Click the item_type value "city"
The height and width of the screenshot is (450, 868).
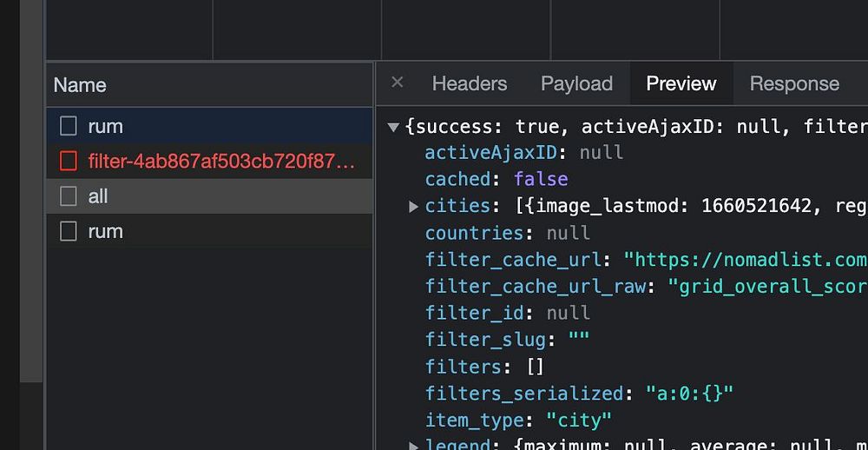tap(579, 420)
